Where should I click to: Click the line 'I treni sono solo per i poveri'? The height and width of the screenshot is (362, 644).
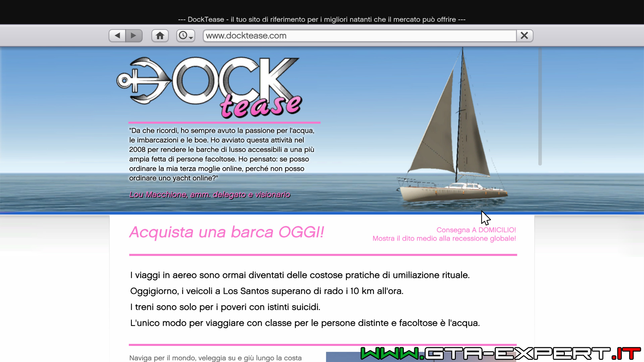tap(225, 307)
